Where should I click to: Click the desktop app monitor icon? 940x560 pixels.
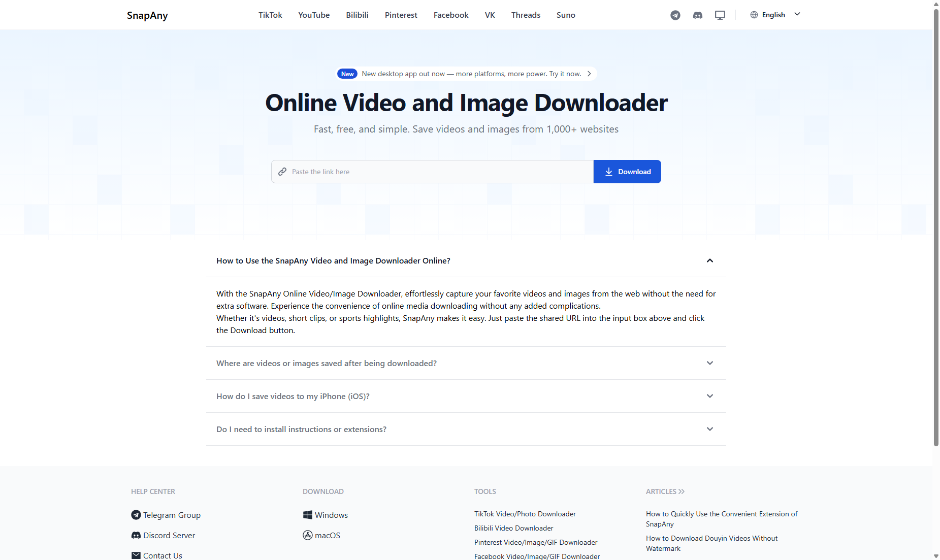pos(720,15)
